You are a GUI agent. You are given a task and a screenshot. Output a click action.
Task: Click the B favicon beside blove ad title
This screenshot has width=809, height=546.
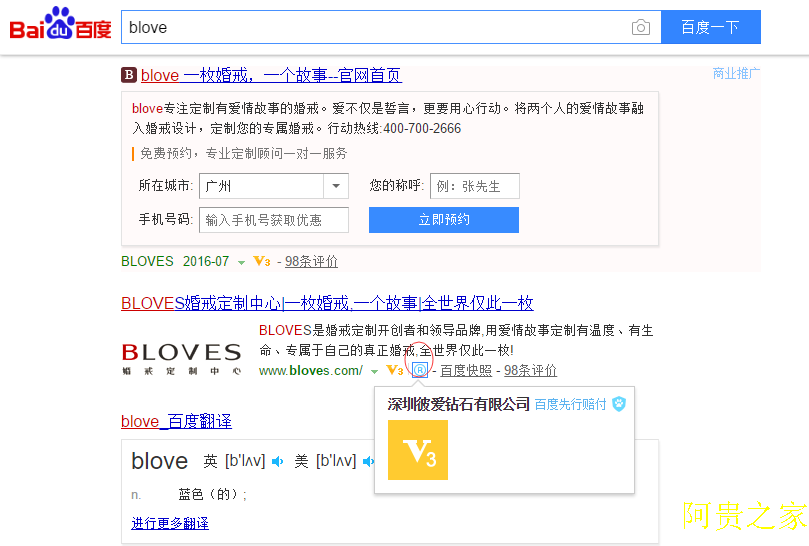pos(128,75)
